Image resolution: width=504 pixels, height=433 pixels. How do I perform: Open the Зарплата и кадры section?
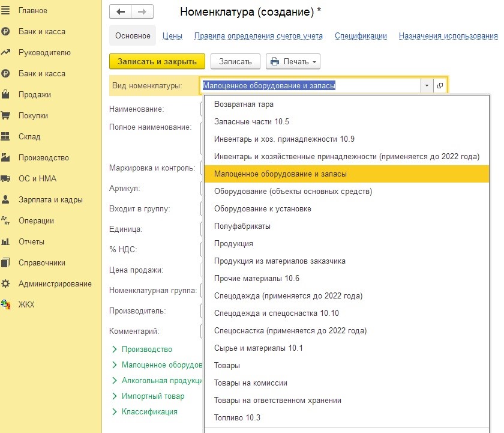[x=50, y=200]
